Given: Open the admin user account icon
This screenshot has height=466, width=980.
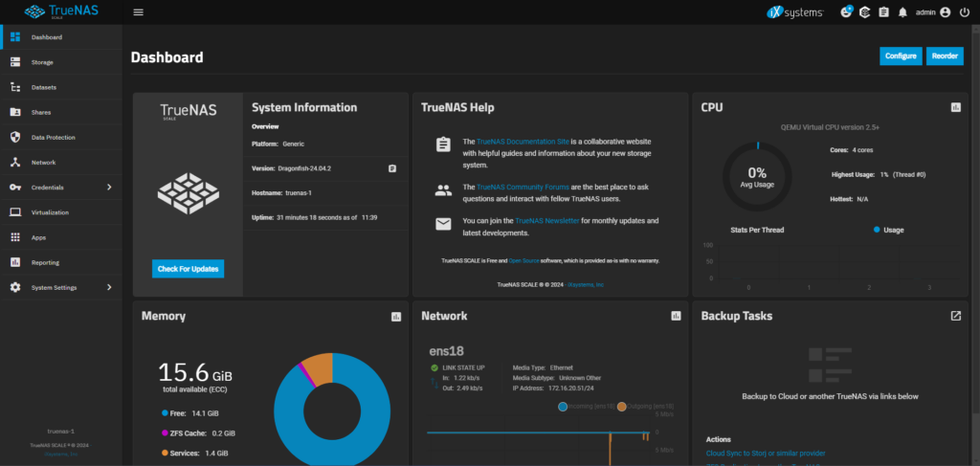Looking at the screenshot, I should pyautogui.click(x=945, y=11).
